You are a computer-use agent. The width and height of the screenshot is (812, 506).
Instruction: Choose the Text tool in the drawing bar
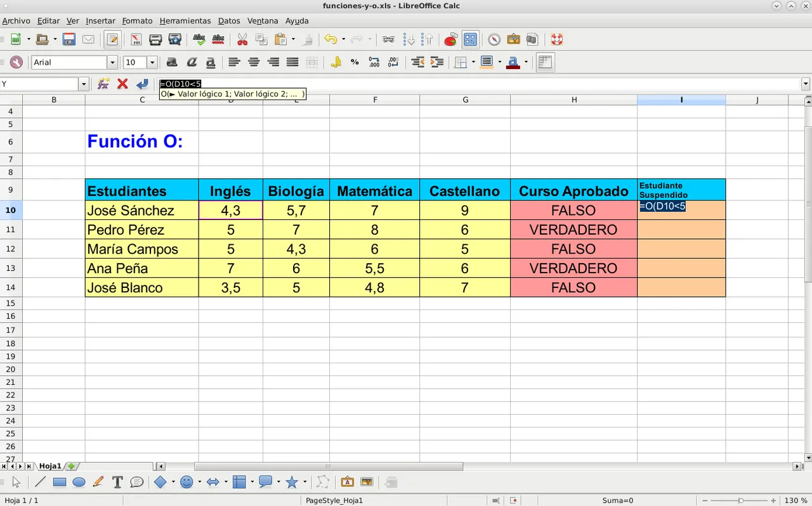[x=117, y=482]
